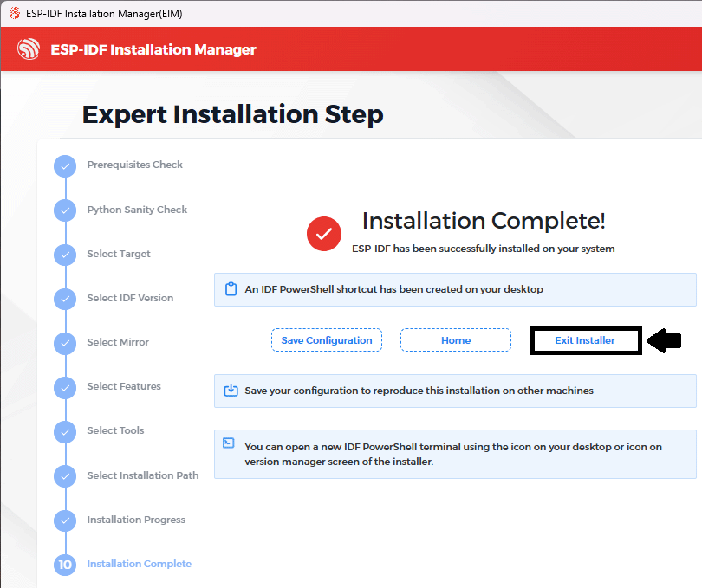Viewport: 702px width, 588px height.
Task: Select the Select IDF Version step label
Action: (130, 298)
